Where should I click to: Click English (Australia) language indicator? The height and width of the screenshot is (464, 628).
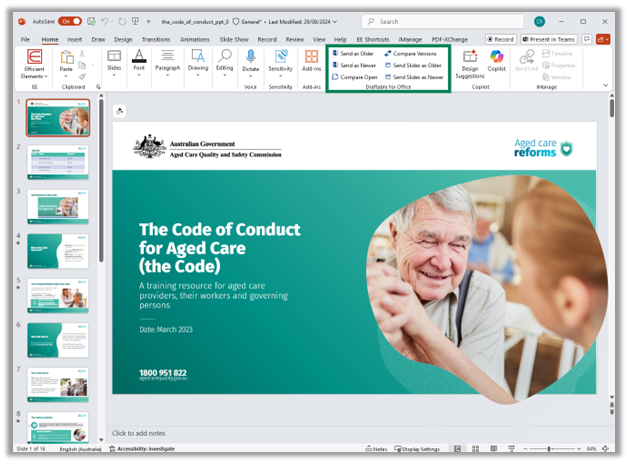pos(80,449)
